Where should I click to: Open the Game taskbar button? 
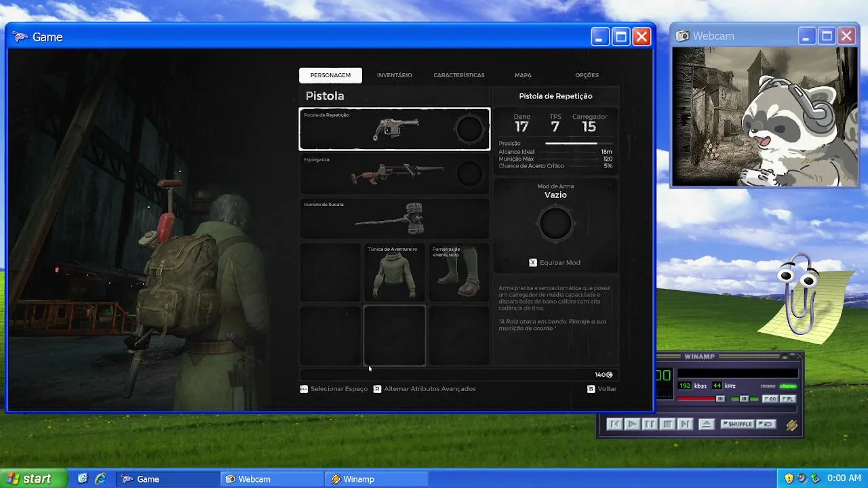coord(167,479)
